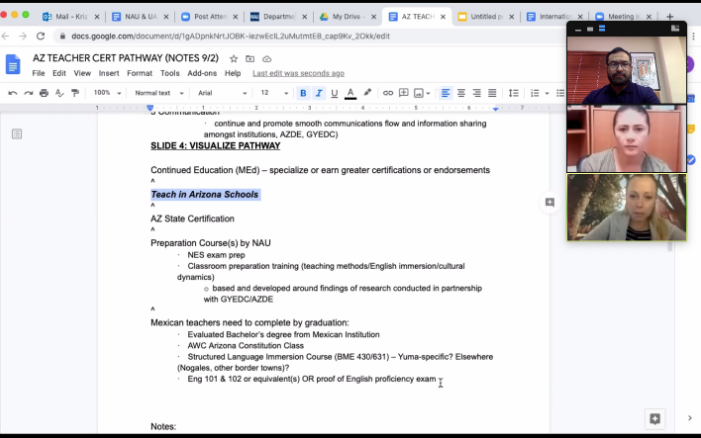Open the document outline panel icon
The image size is (701, 438).
(x=17, y=134)
